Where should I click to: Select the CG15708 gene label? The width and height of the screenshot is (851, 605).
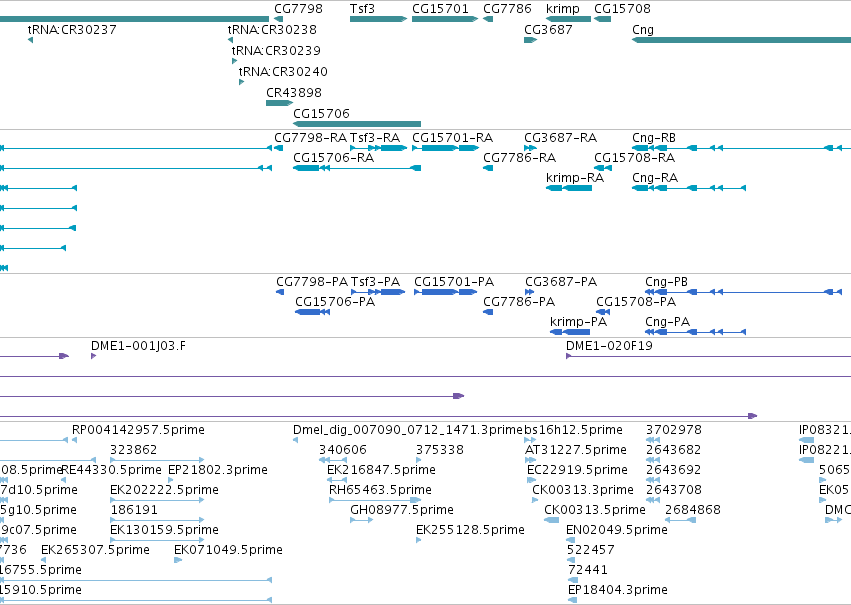click(x=622, y=9)
